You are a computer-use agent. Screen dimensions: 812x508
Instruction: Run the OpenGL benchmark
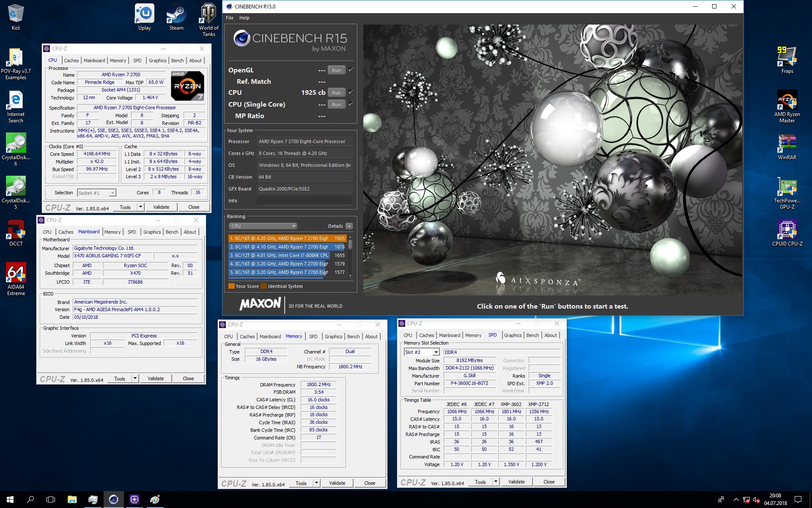click(x=336, y=70)
